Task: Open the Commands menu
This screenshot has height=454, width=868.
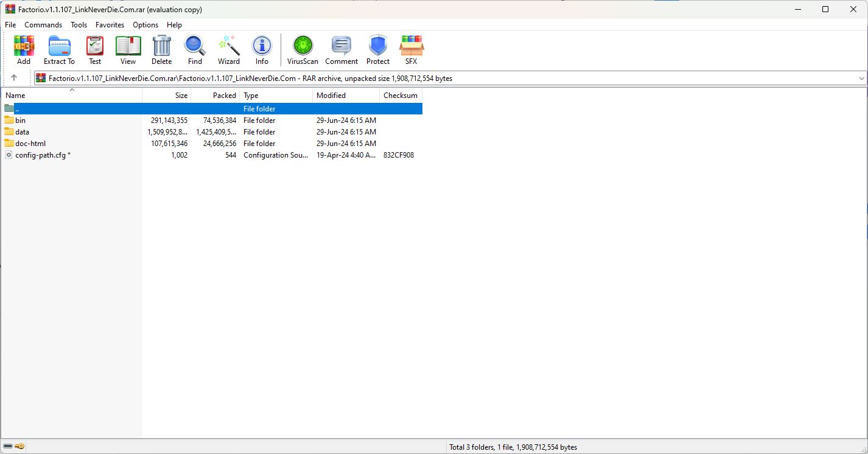Action: (x=43, y=25)
